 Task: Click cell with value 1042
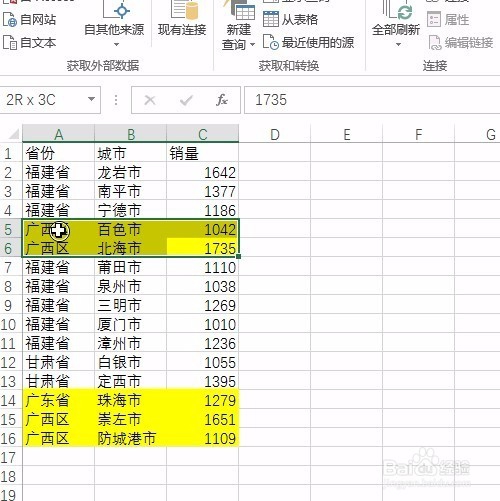click(203, 229)
